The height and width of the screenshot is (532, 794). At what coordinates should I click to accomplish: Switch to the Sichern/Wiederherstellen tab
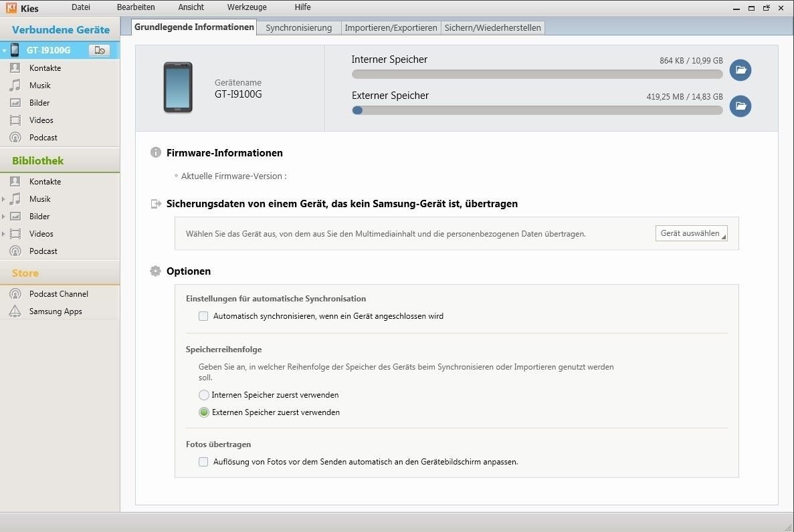click(493, 28)
